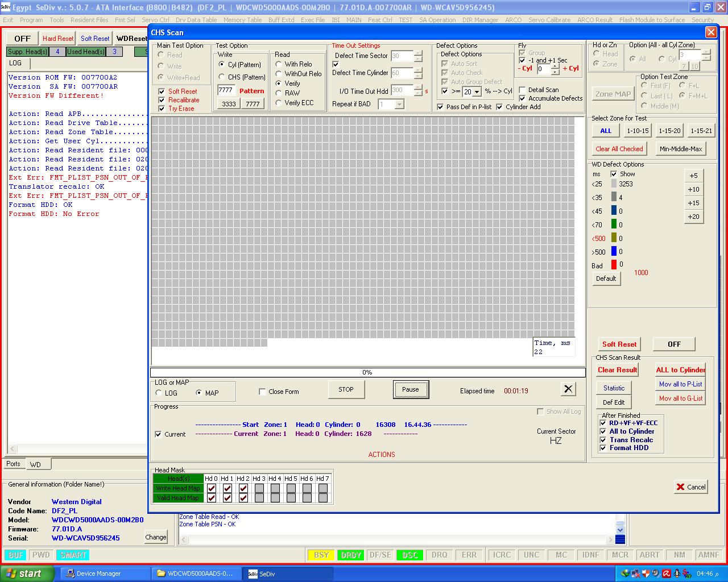Image resolution: width=728 pixels, height=582 pixels.
Task: Click the Clear Result button
Action: click(617, 369)
